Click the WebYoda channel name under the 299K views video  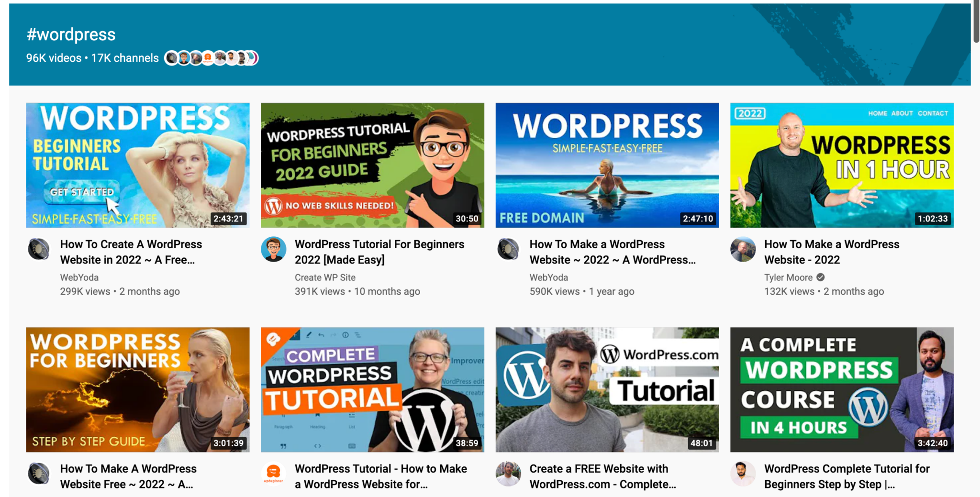(79, 277)
